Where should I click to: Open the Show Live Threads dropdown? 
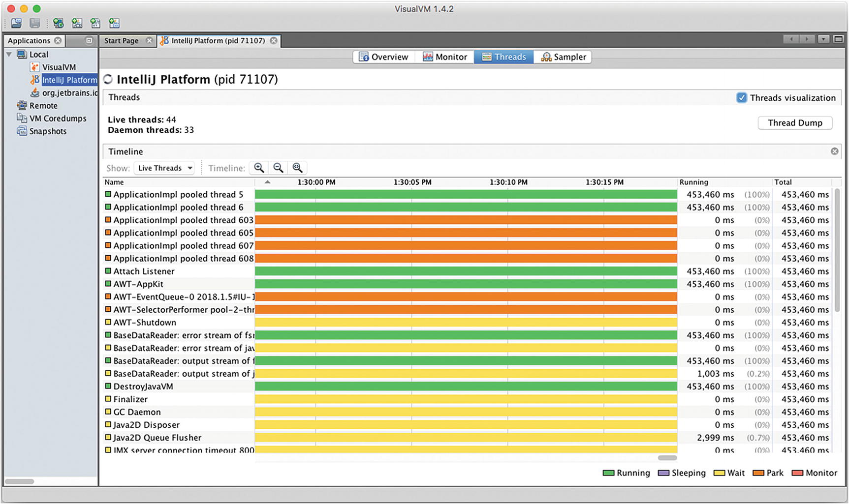click(x=164, y=168)
